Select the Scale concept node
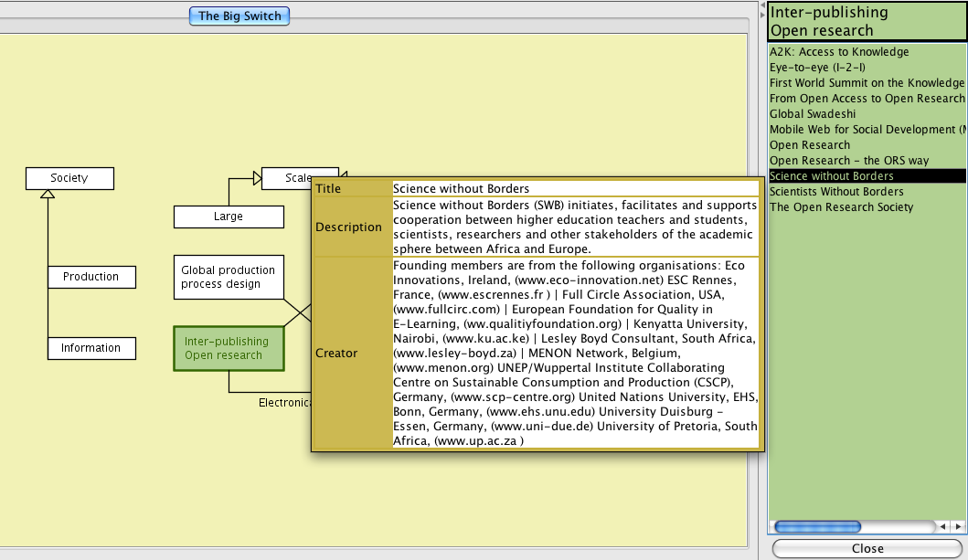The image size is (968, 560). pos(286,178)
